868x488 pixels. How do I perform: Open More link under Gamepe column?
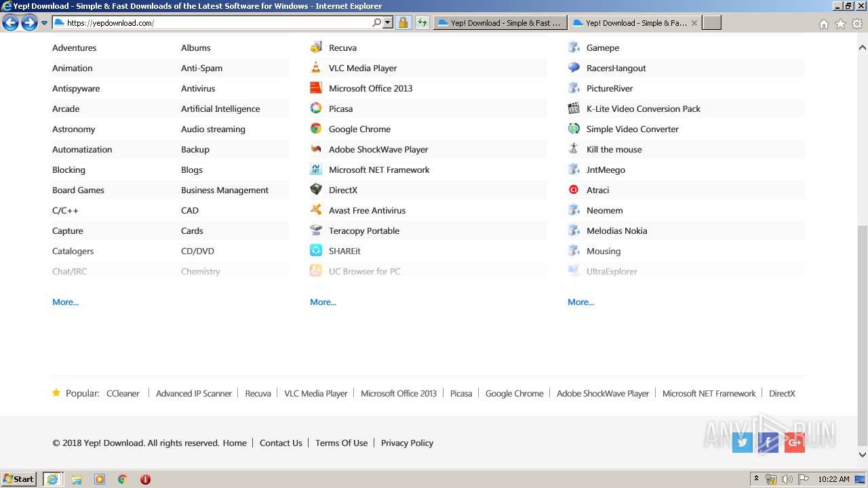(580, 302)
